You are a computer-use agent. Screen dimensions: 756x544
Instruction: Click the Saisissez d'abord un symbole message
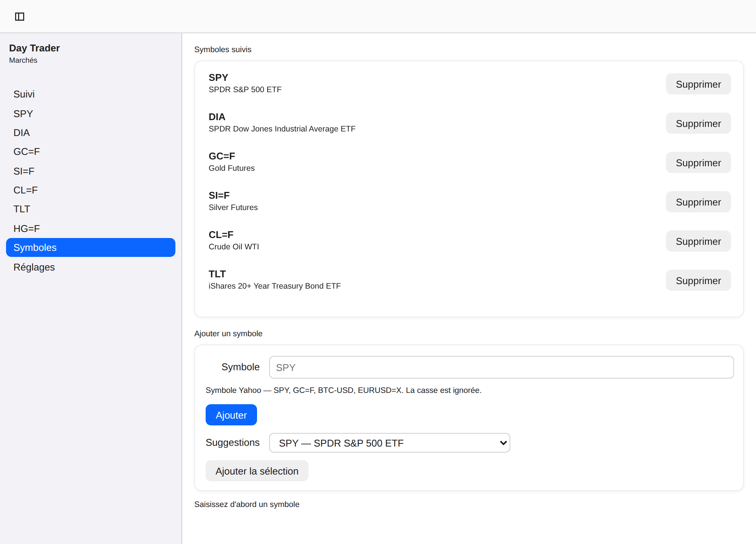(247, 504)
